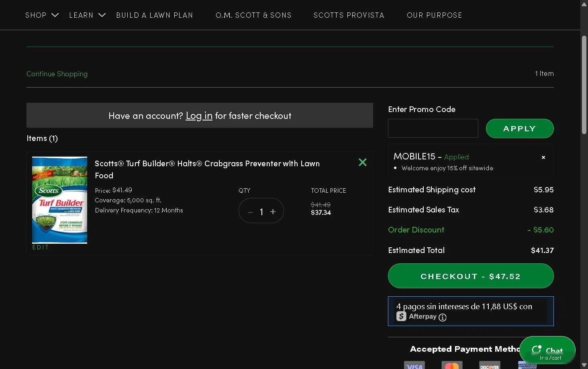Remove the Scotts Turf Builder item with green X

(x=362, y=162)
